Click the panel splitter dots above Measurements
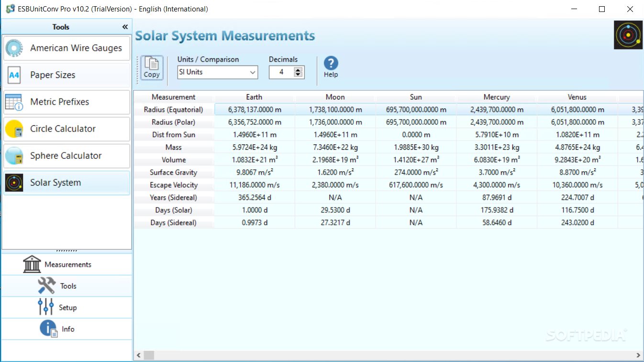 click(67, 251)
